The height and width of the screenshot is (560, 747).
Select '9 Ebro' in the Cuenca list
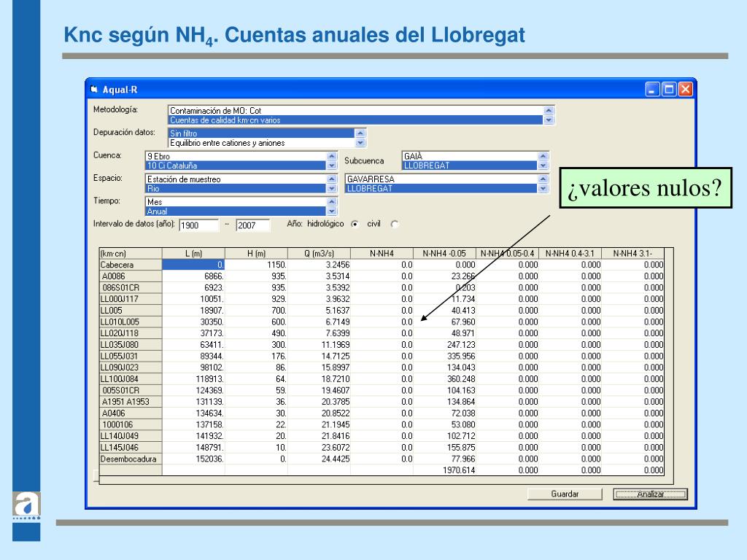(236, 156)
